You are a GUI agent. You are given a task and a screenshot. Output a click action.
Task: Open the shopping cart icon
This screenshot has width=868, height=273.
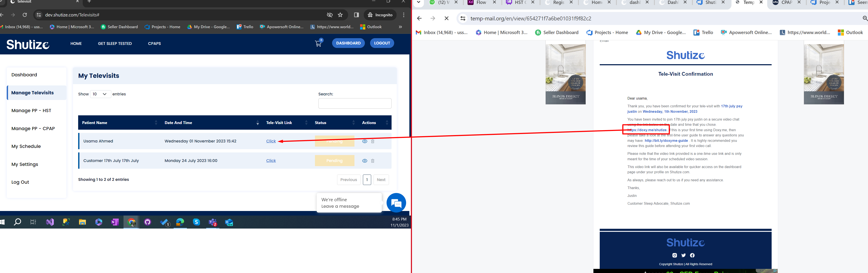point(318,43)
